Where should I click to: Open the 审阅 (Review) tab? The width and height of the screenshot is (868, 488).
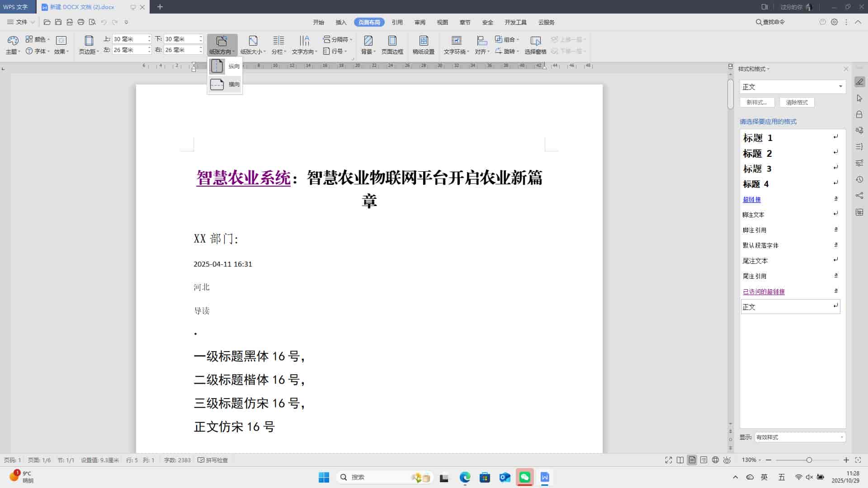(x=420, y=22)
